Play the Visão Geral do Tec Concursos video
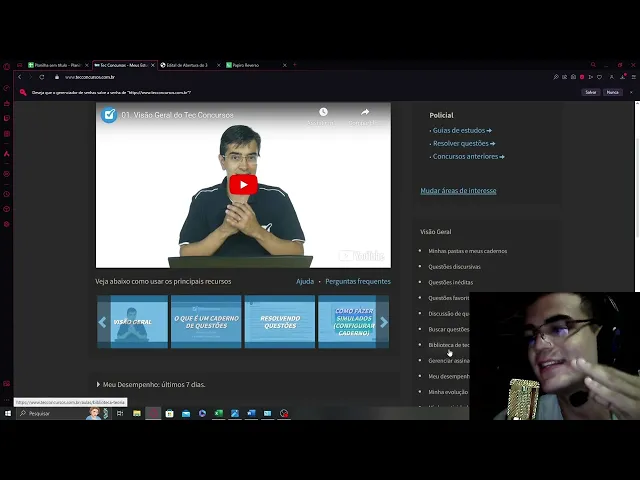This screenshot has height=480, width=640. click(x=243, y=184)
